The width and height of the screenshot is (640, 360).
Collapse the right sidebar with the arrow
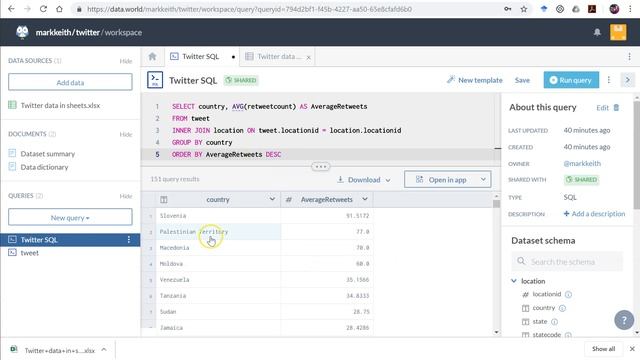coord(627,80)
